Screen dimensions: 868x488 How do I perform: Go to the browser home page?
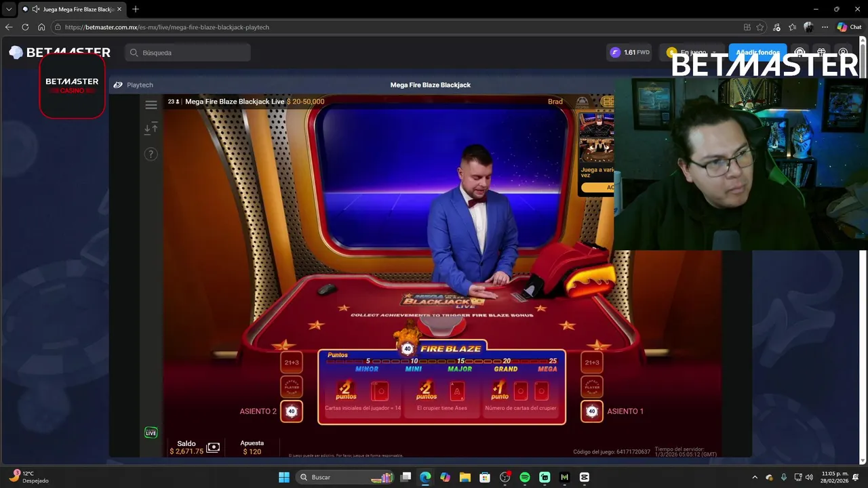pyautogui.click(x=41, y=27)
